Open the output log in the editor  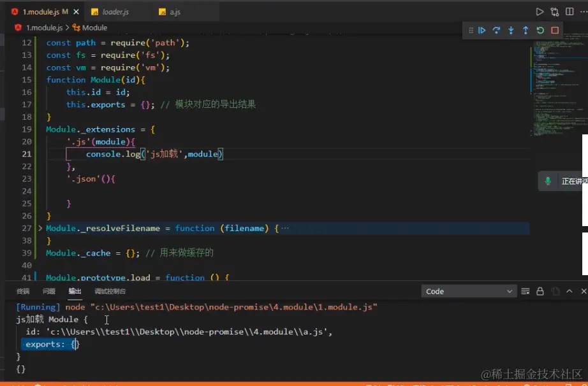[x=555, y=291]
